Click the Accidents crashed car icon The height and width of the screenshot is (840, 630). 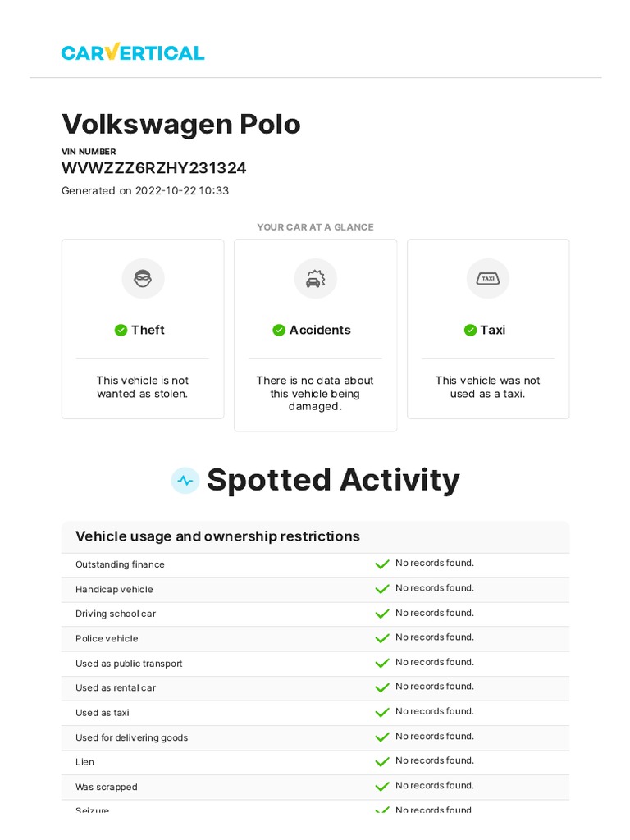[x=315, y=279]
